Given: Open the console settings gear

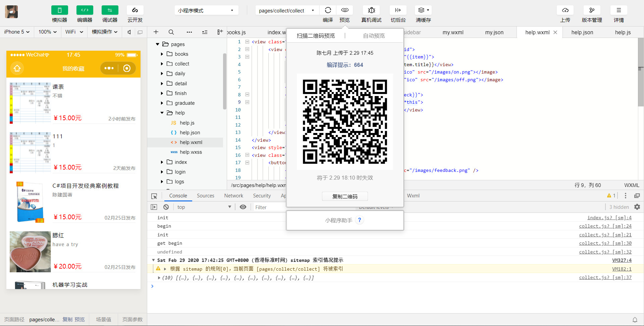Looking at the screenshot, I should 637,207.
